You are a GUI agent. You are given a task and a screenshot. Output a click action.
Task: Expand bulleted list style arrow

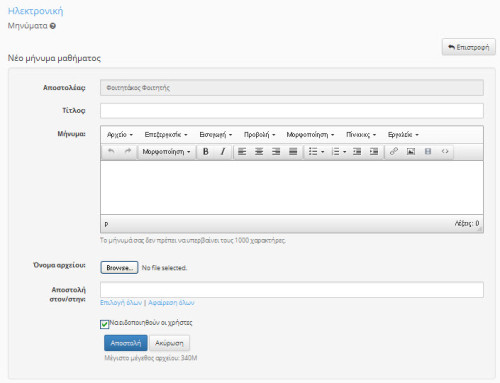pyautogui.click(x=323, y=152)
